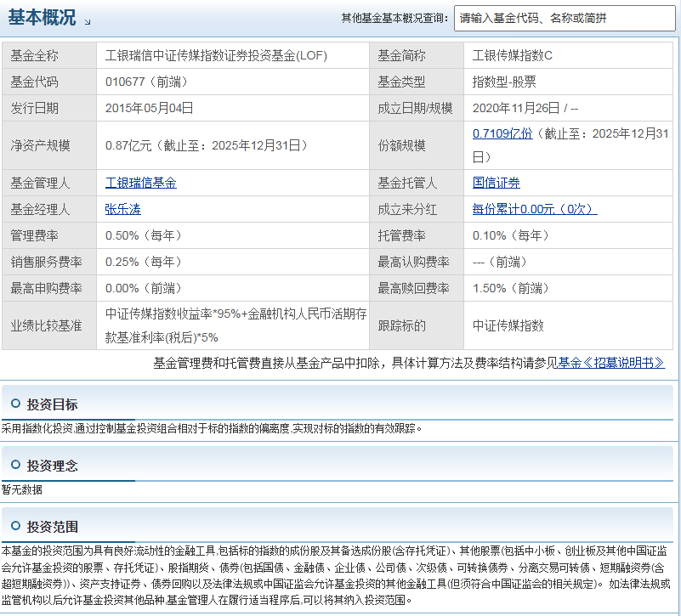Click the 基金代码 label cell
Image resolution: width=681 pixels, height=616 pixels.
click(x=49, y=82)
